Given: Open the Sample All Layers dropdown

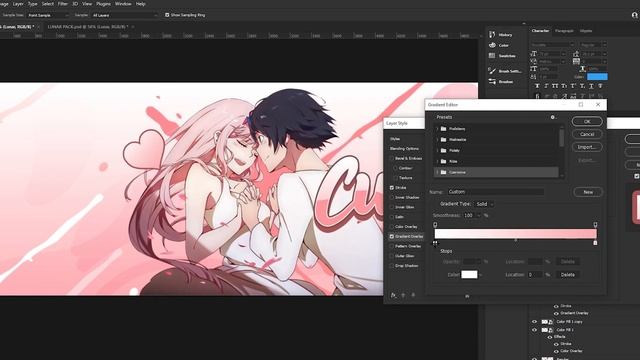Looking at the screenshot, I should click(x=124, y=15).
